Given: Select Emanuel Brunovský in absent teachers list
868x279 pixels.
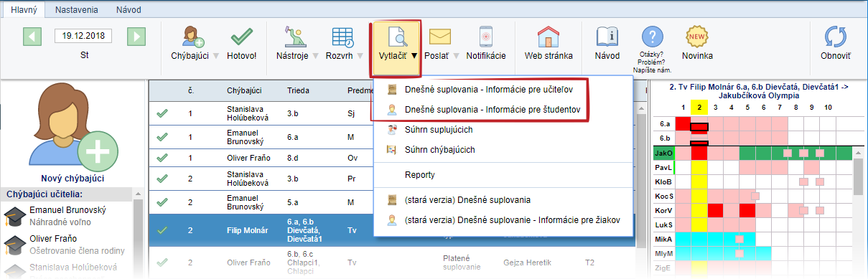Looking at the screenshot, I should coord(68,216).
